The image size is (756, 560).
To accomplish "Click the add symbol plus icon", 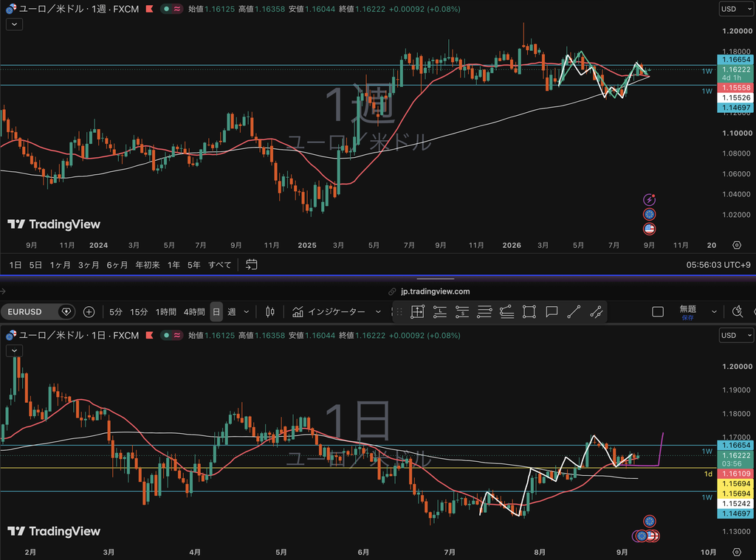I will tap(89, 312).
